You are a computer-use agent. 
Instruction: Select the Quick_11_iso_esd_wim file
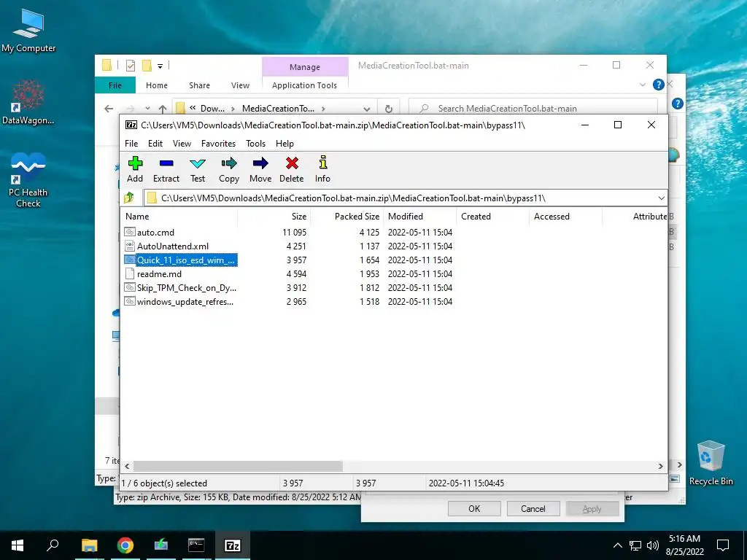click(181, 260)
